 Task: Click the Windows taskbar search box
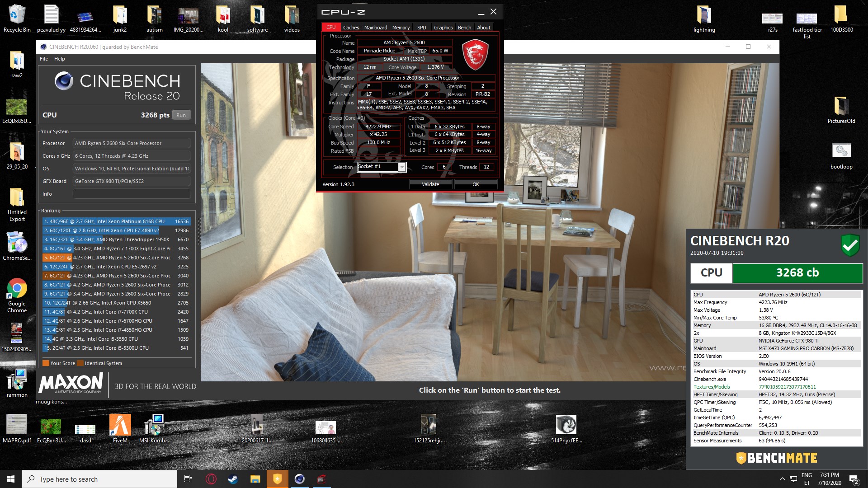(99, 479)
